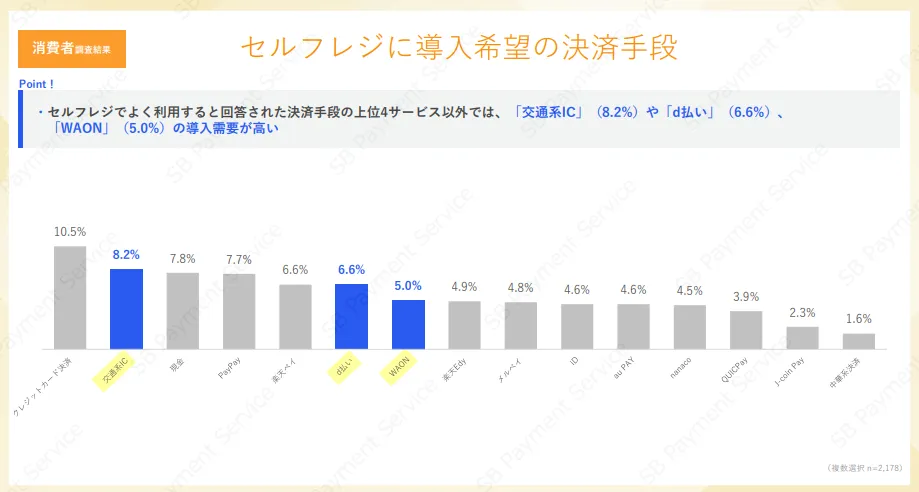Viewport: 919px width, 492px height.
Task: Click the Point! heading text
Action: click(x=37, y=83)
